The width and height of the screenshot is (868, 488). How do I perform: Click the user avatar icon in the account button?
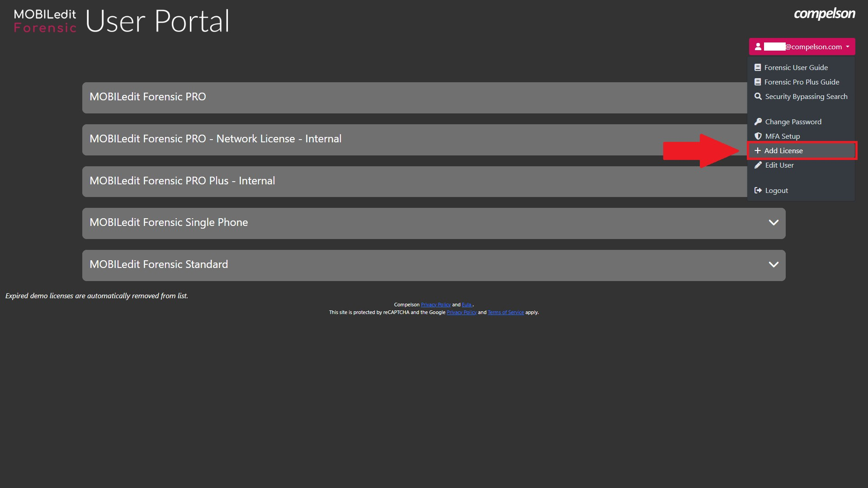pyautogui.click(x=758, y=47)
